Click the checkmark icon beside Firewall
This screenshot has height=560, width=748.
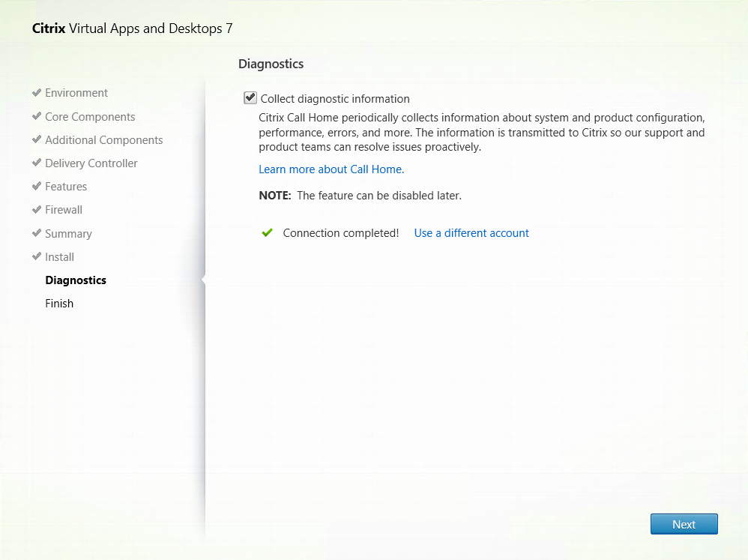tap(36, 209)
